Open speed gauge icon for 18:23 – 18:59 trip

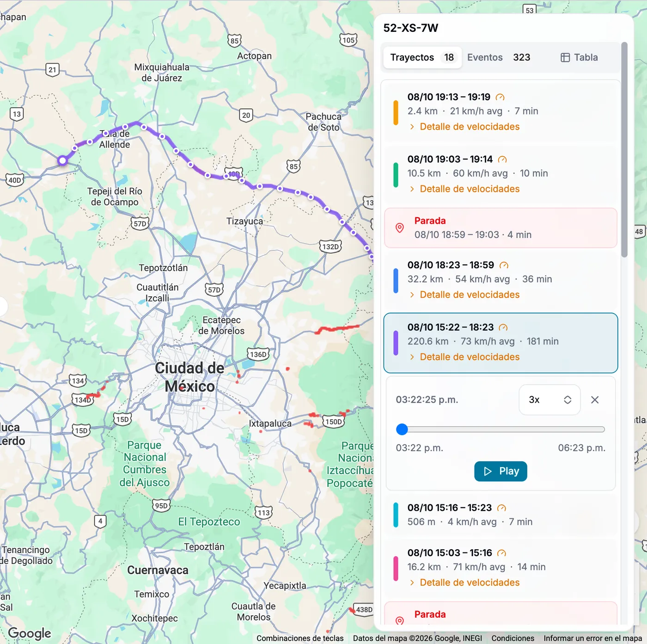504,265
